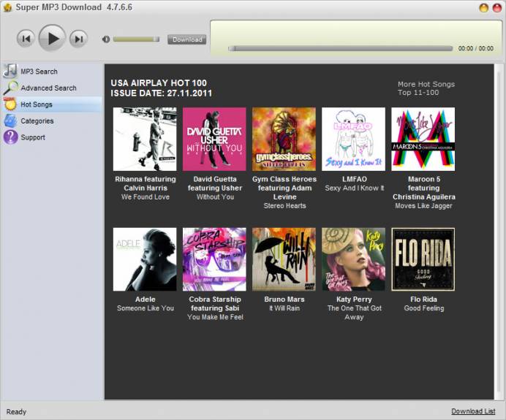
Task: Click the 'Rihanna featuring Calvin Harris' artist name
Action: (x=146, y=183)
